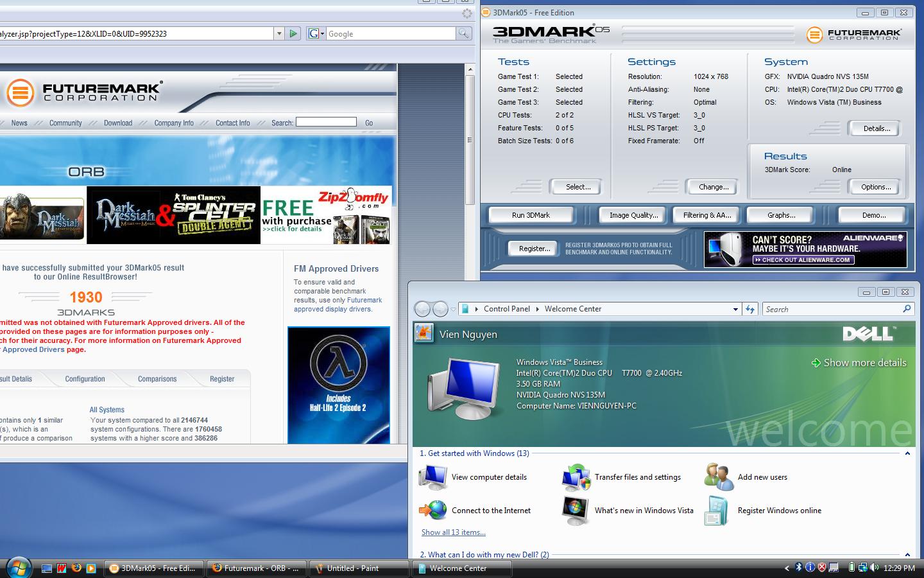Open the browser address bar dropdown
This screenshot has height=578, width=924.
(279, 33)
